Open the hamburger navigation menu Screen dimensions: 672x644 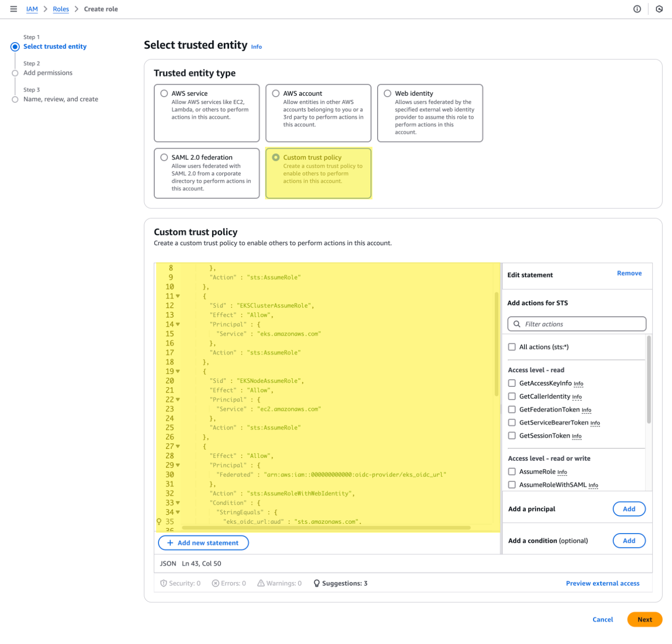click(x=14, y=9)
